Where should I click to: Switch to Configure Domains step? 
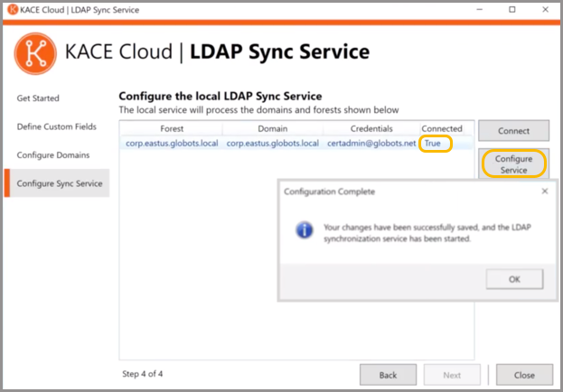click(x=53, y=155)
